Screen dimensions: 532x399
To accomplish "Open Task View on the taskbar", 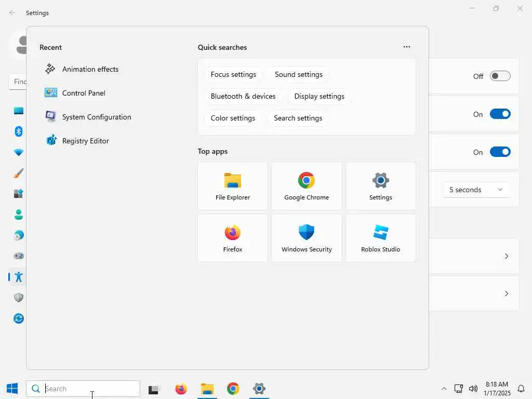I will (x=153, y=390).
